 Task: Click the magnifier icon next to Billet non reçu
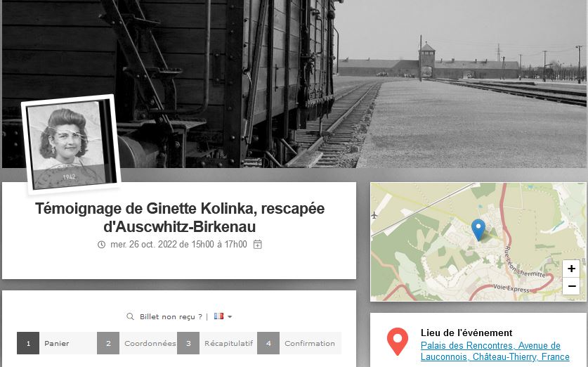pos(130,316)
